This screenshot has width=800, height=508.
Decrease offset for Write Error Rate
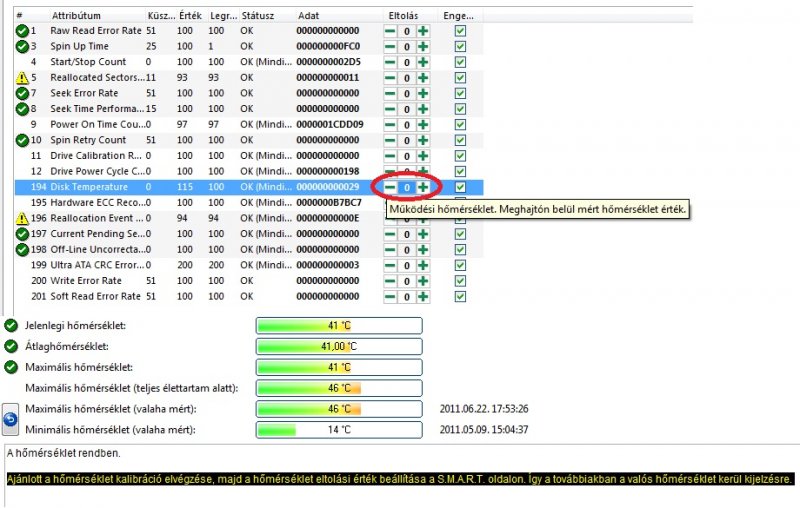pyautogui.click(x=390, y=281)
